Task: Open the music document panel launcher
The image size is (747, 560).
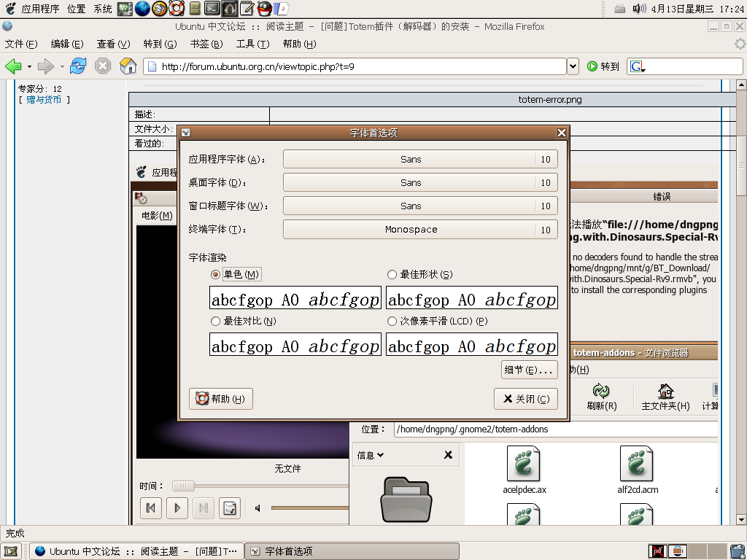Action: [282, 9]
